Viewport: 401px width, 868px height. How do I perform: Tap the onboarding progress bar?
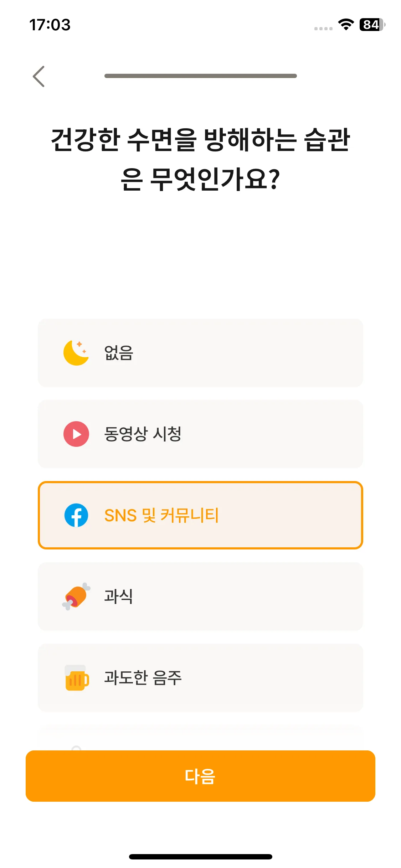coord(201,76)
